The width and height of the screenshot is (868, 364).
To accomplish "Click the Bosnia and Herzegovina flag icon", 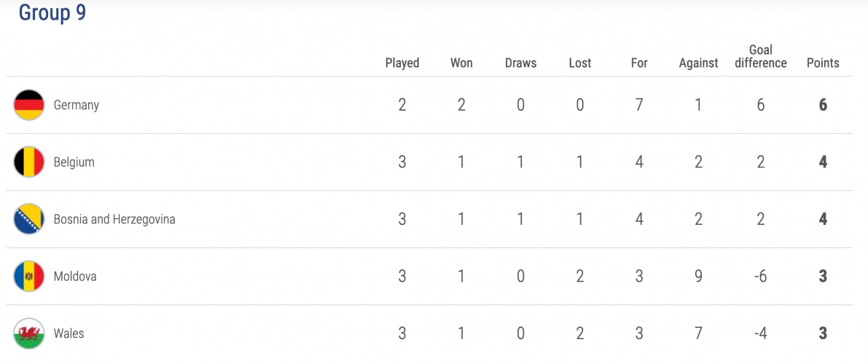I will coord(28,219).
